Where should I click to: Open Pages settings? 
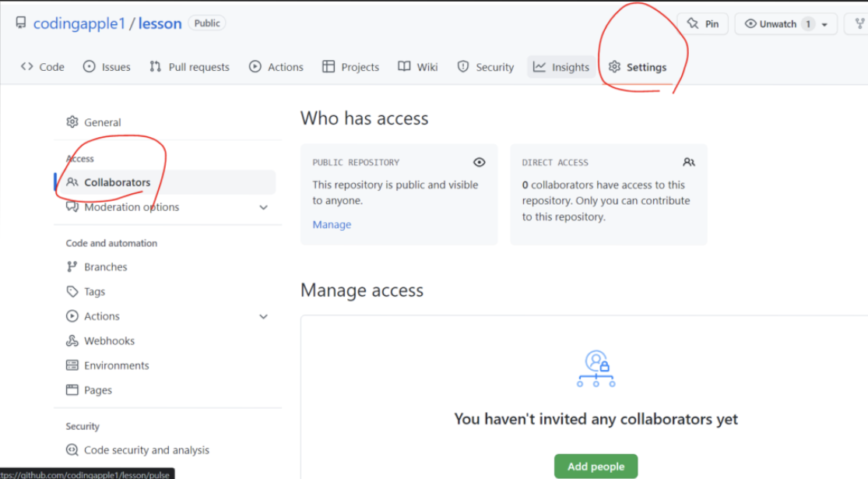click(97, 390)
